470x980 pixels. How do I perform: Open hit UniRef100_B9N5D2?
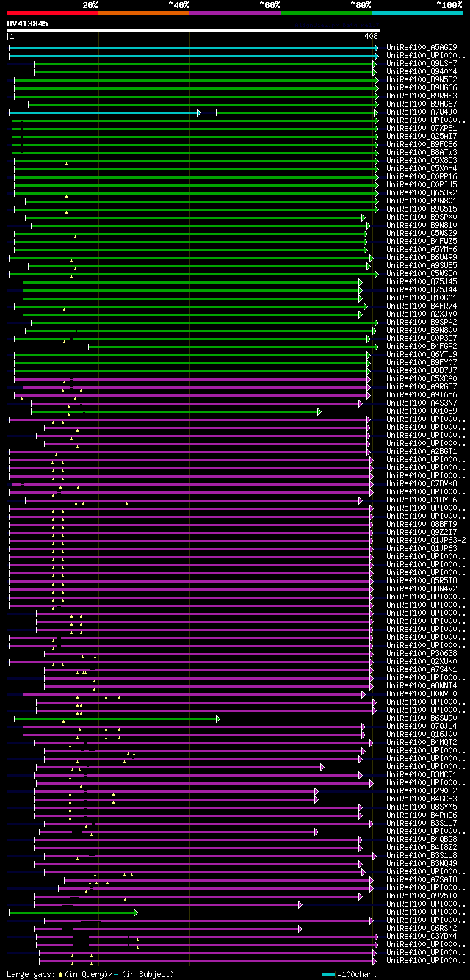[422, 79]
